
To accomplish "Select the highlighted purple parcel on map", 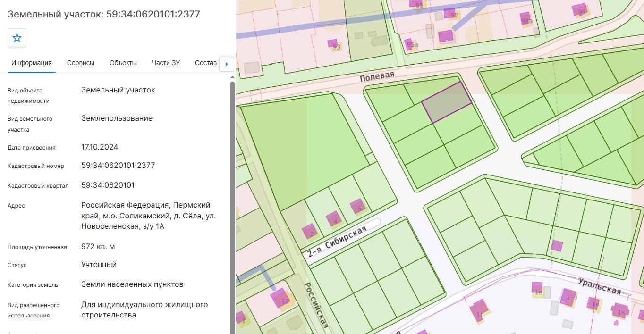I will pyautogui.click(x=446, y=103).
